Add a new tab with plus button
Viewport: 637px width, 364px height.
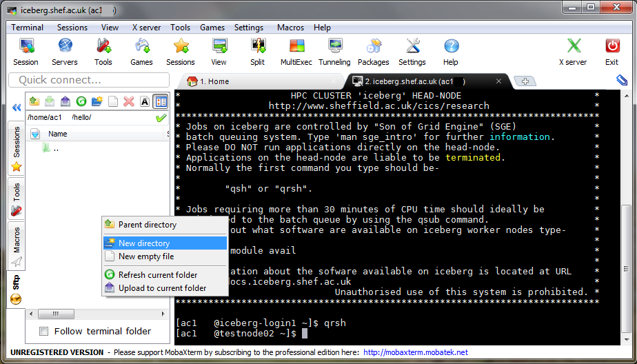click(x=525, y=81)
